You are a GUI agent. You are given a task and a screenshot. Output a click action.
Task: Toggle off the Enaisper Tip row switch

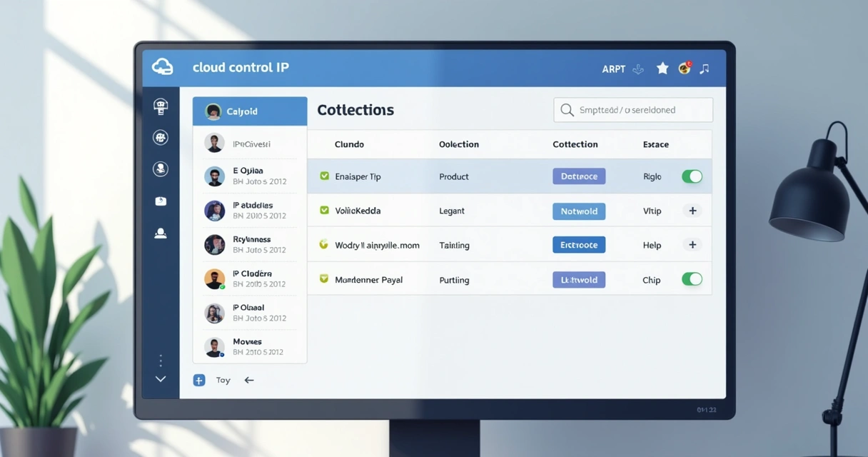pos(692,176)
